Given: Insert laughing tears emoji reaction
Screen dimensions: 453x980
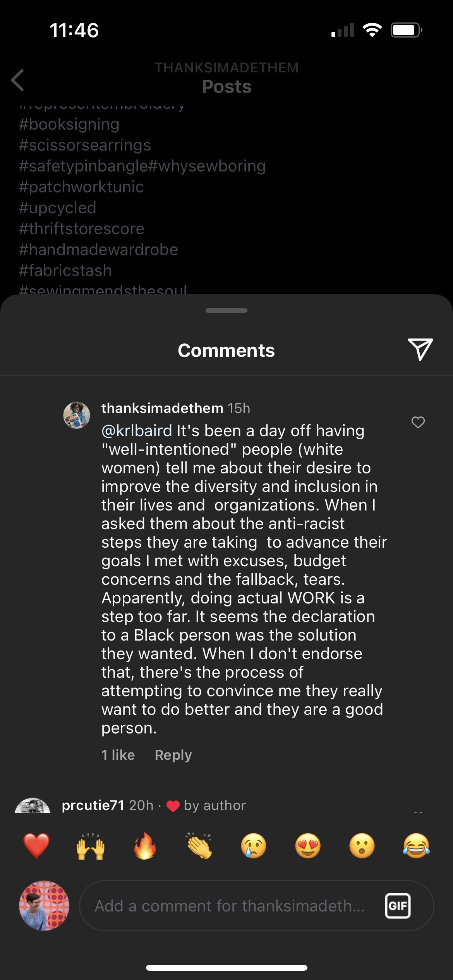Looking at the screenshot, I should 416,846.
